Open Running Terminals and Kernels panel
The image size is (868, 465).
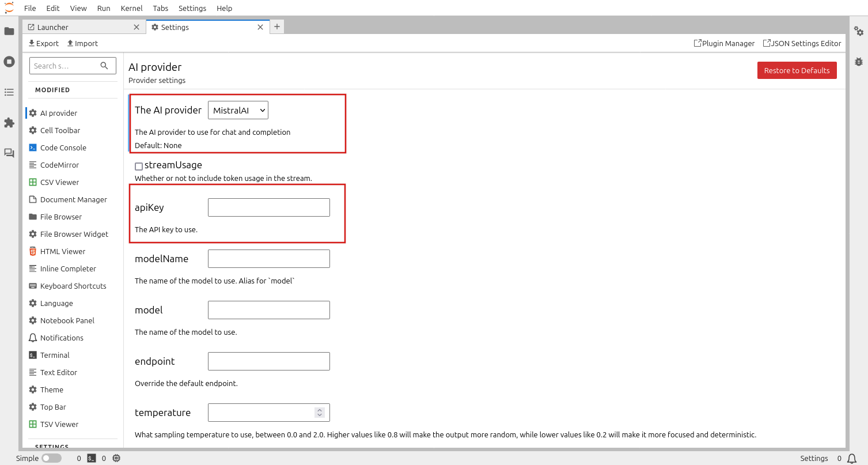pyautogui.click(x=9, y=62)
